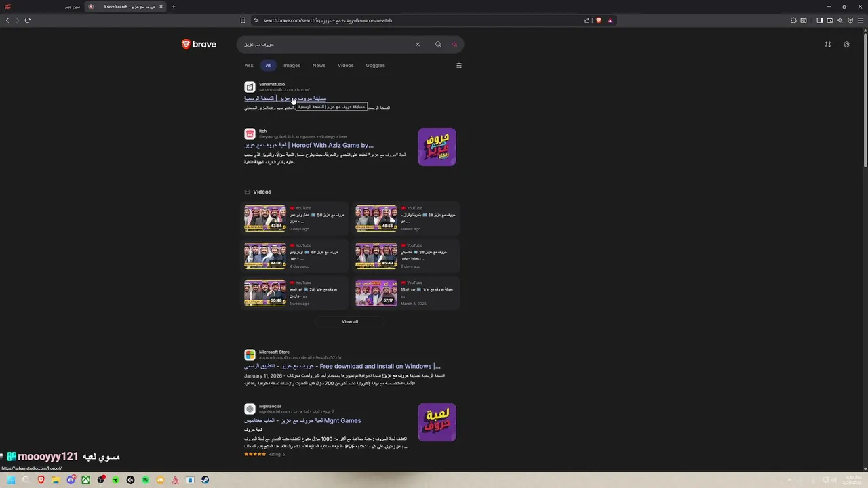
Task: Open Brave browser from taskbar
Action: 41,480
